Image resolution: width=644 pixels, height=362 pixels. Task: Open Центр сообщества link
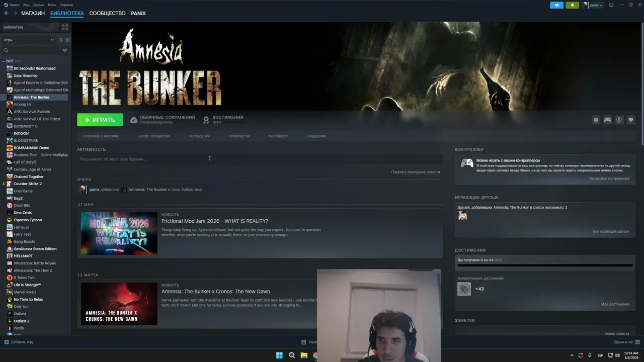[153, 136]
